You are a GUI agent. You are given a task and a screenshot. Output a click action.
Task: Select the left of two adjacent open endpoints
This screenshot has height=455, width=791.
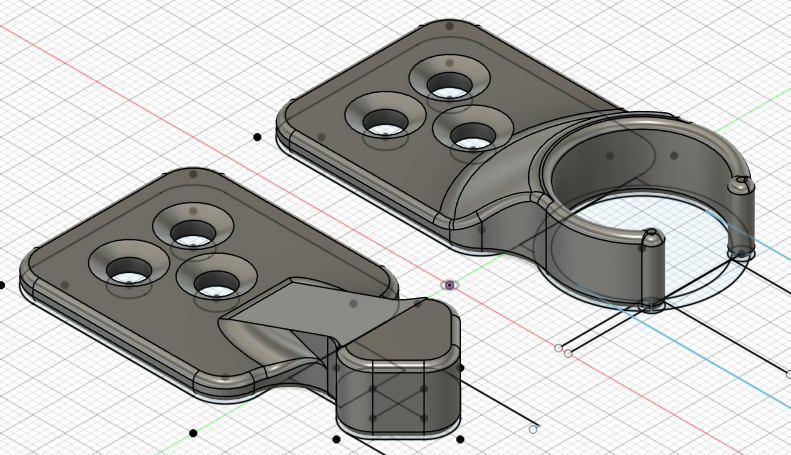(x=558, y=348)
